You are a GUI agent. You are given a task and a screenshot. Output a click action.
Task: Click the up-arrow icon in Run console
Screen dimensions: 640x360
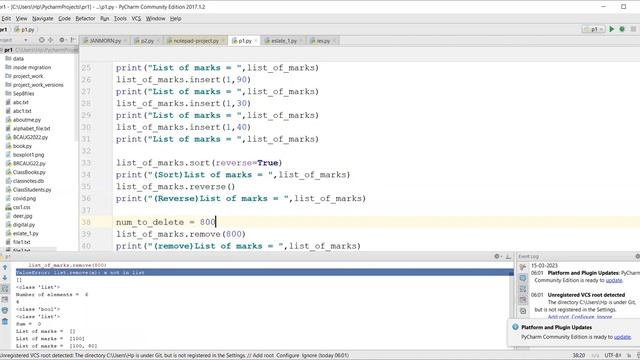tap(5, 267)
